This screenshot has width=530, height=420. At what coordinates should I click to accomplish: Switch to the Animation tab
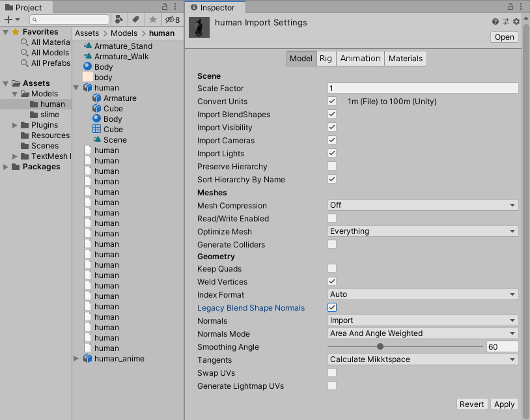[360, 58]
